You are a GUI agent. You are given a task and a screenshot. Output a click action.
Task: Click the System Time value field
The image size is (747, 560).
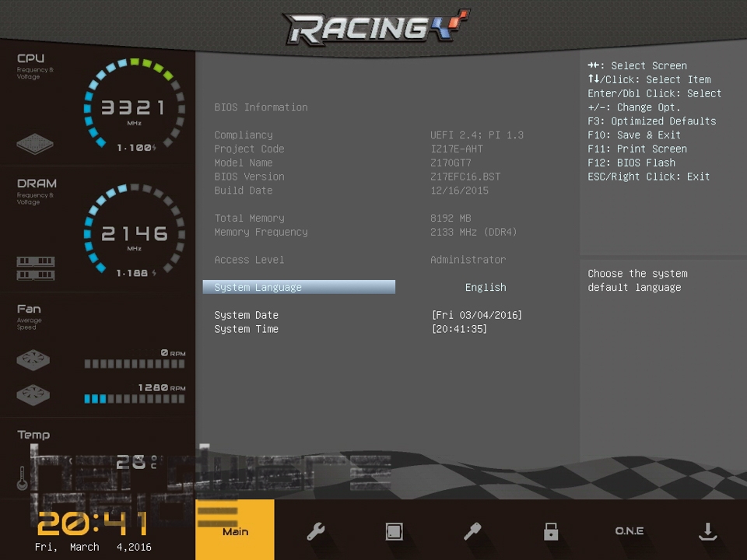point(459,329)
